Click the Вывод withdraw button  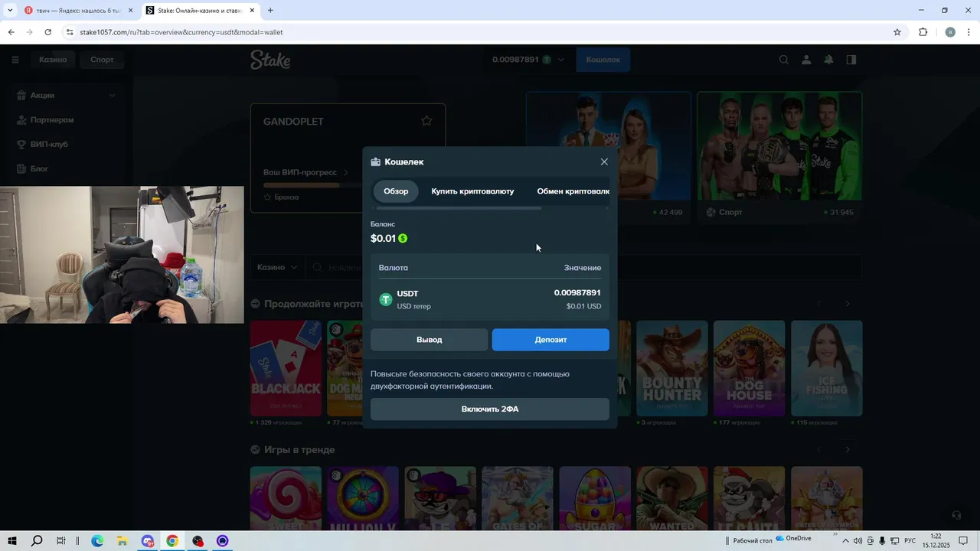coord(429,340)
